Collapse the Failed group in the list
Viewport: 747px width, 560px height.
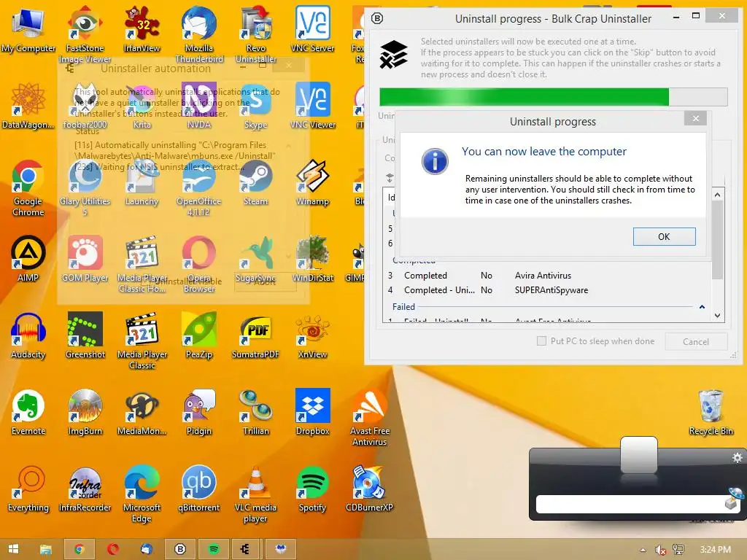tap(702, 307)
